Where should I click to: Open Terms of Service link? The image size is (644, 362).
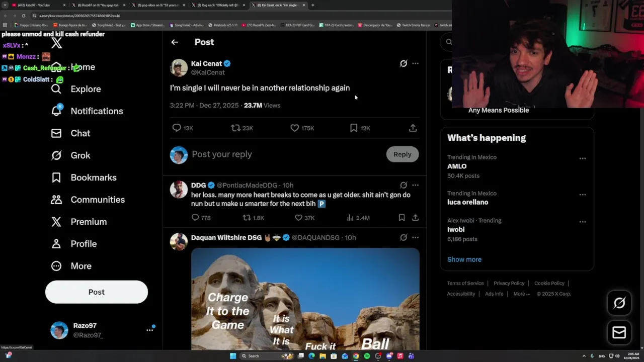[465, 283]
